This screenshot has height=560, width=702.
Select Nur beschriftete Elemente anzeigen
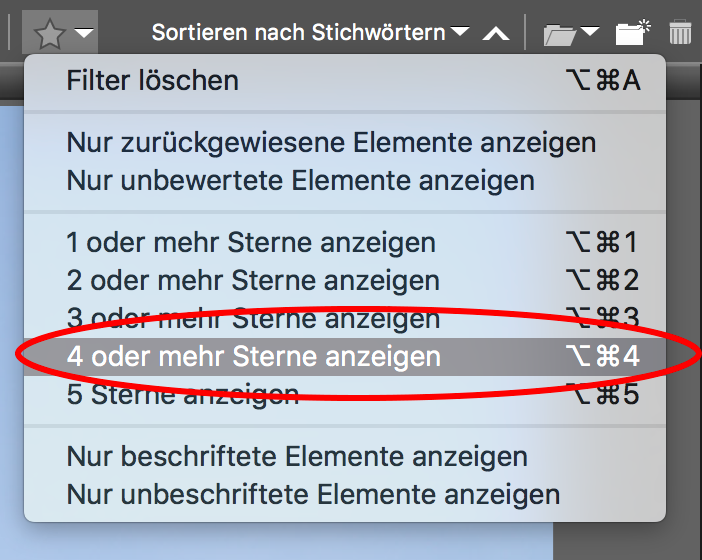pos(297,457)
